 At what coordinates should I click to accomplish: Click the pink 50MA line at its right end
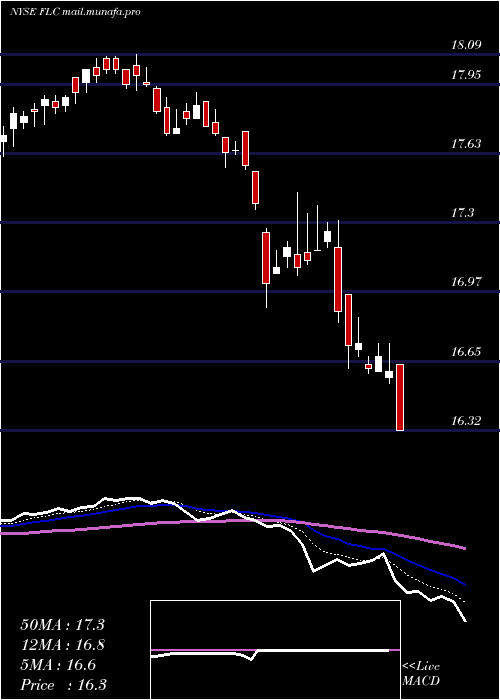point(464,548)
